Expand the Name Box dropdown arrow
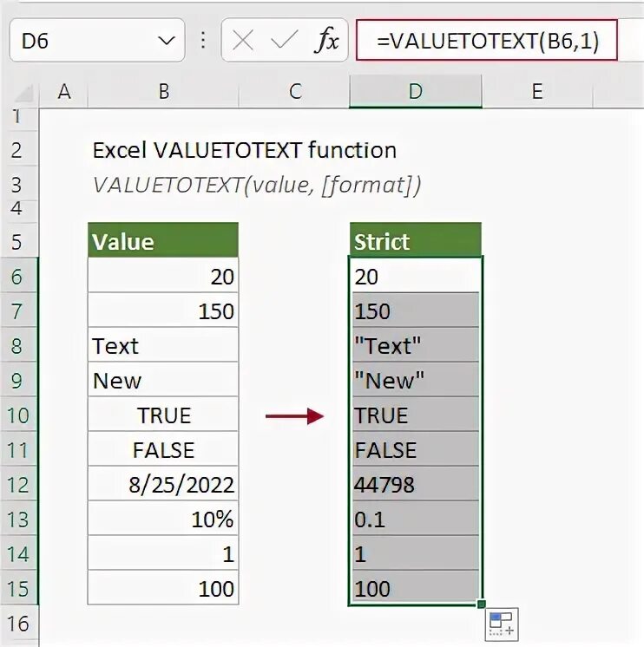This screenshot has width=644, height=647. (x=167, y=41)
